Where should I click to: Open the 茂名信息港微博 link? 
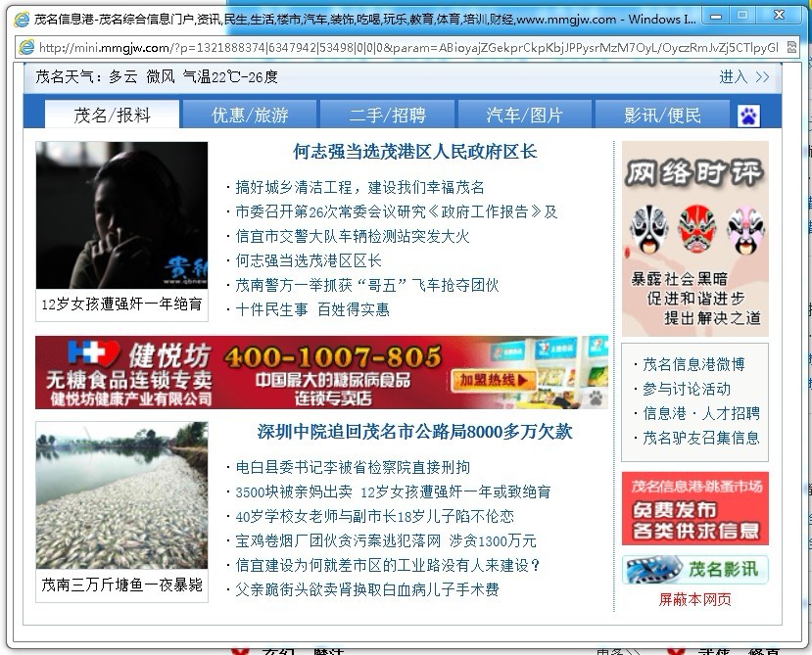coord(693,364)
